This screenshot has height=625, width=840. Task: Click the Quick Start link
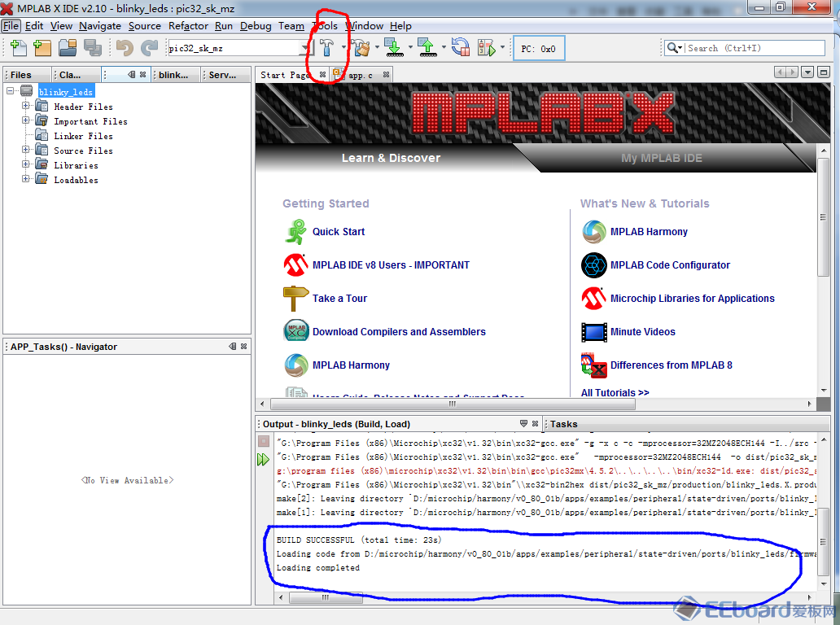pyautogui.click(x=339, y=232)
